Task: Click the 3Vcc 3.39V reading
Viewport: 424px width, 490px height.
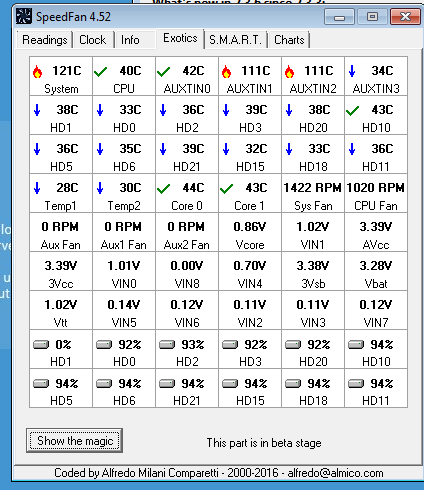Action: tap(61, 271)
